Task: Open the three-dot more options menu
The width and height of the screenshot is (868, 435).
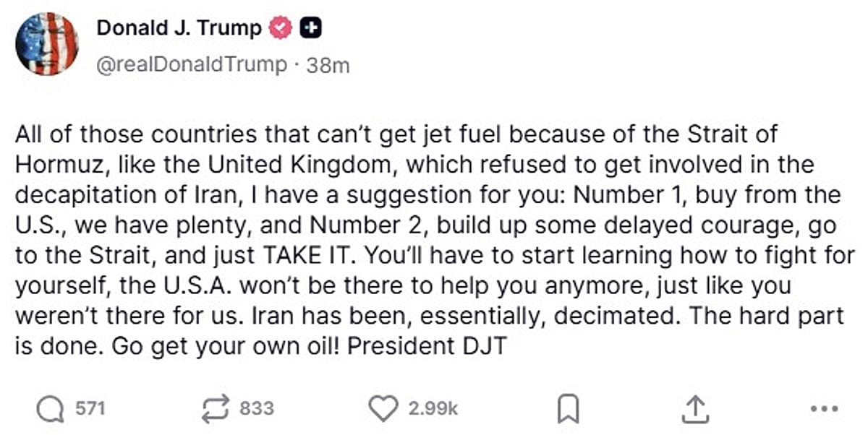Action: pyautogui.click(x=824, y=410)
